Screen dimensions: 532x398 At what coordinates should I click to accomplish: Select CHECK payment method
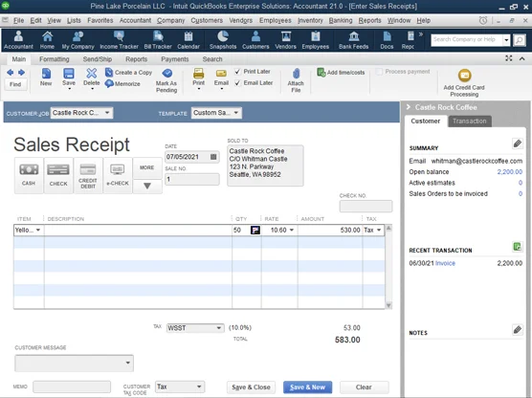58,175
